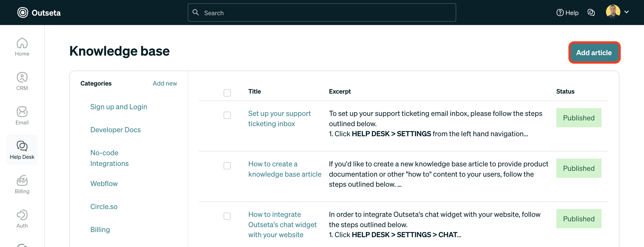Open the Webflow category

coord(104,184)
